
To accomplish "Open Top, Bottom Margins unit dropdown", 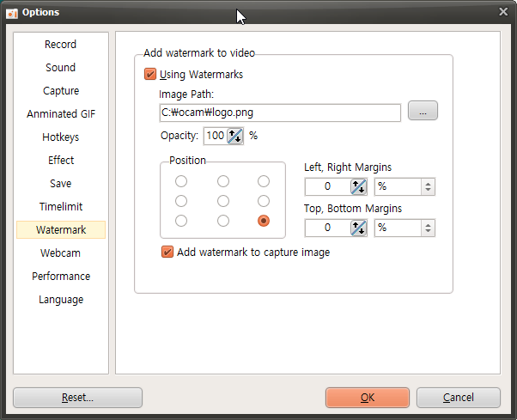I will pos(404,228).
